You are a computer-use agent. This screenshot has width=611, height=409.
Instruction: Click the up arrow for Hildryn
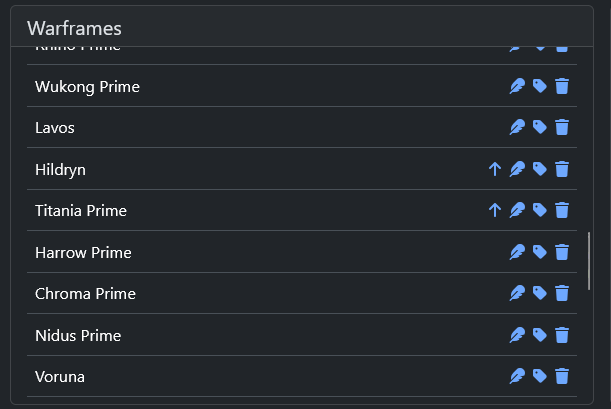494,169
